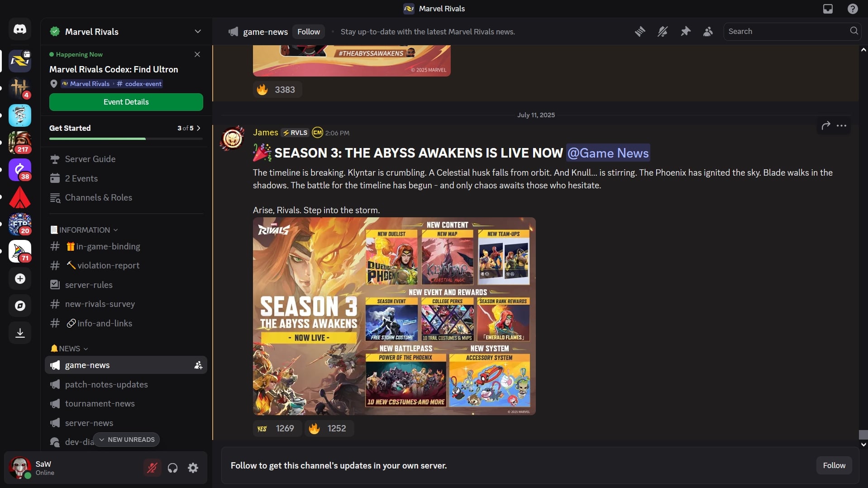This screenshot has width=868, height=488.
Task: Open Discord direct messages home icon
Action: coord(20,29)
